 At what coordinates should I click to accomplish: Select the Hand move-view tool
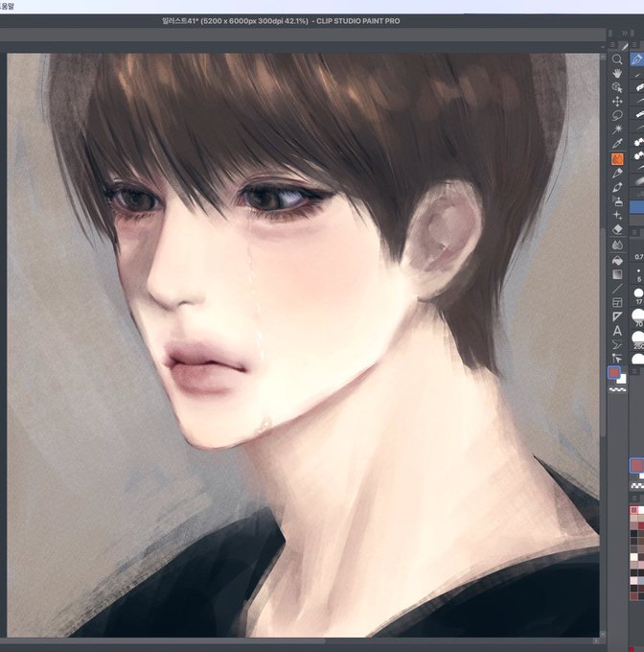coord(617,74)
